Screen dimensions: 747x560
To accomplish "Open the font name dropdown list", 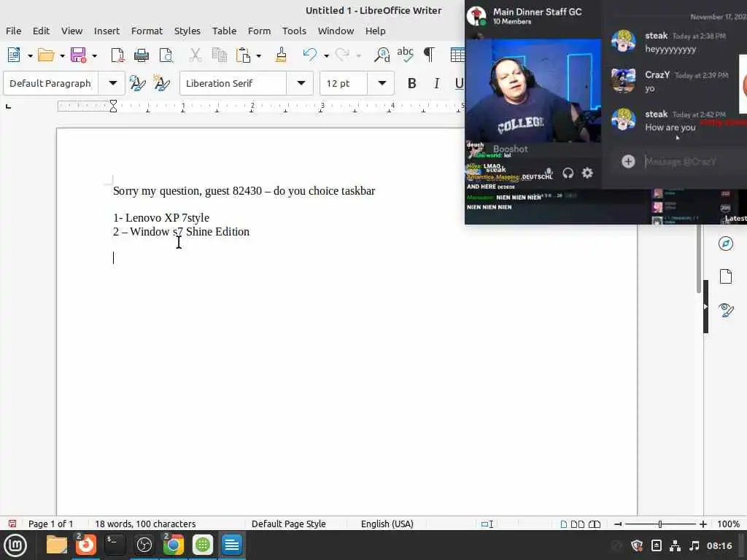I will tap(301, 83).
